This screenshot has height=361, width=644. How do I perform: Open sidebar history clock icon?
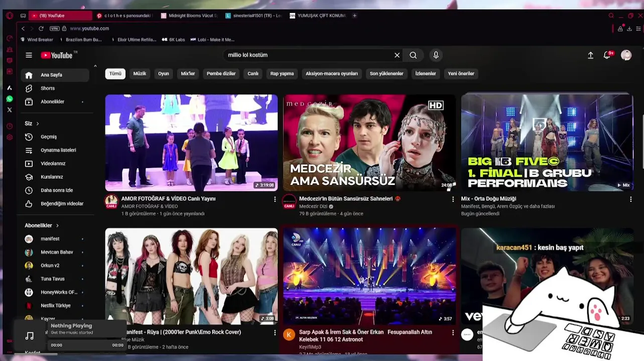pyautogui.click(x=9, y=126)
